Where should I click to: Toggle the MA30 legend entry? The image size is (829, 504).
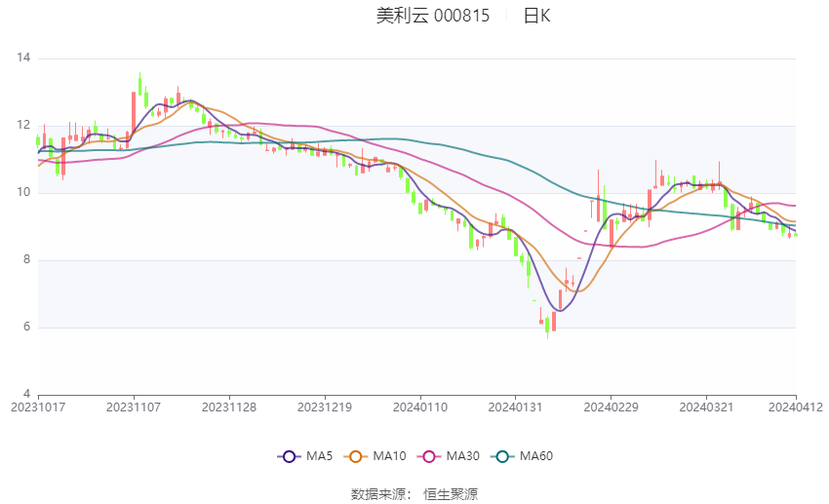coord(449,456)
